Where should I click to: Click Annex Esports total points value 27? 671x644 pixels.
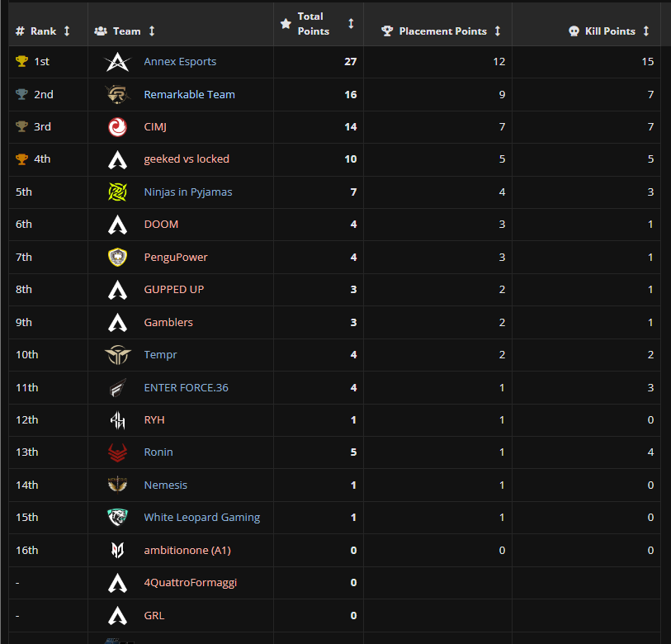(x=351, y=62)
